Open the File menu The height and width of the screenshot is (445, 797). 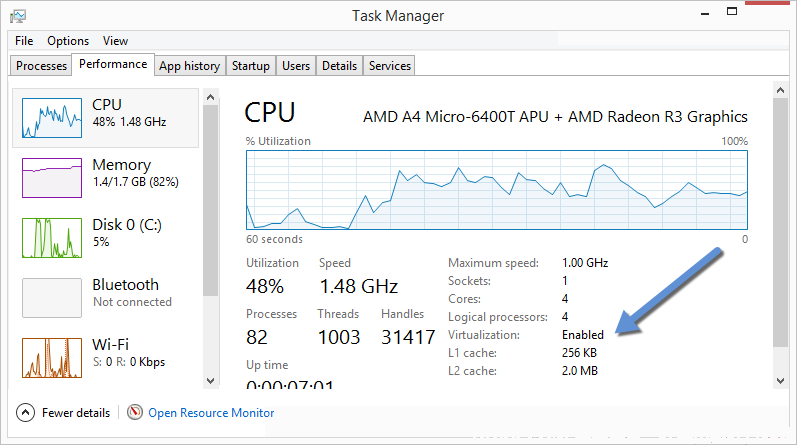(24, 41)
